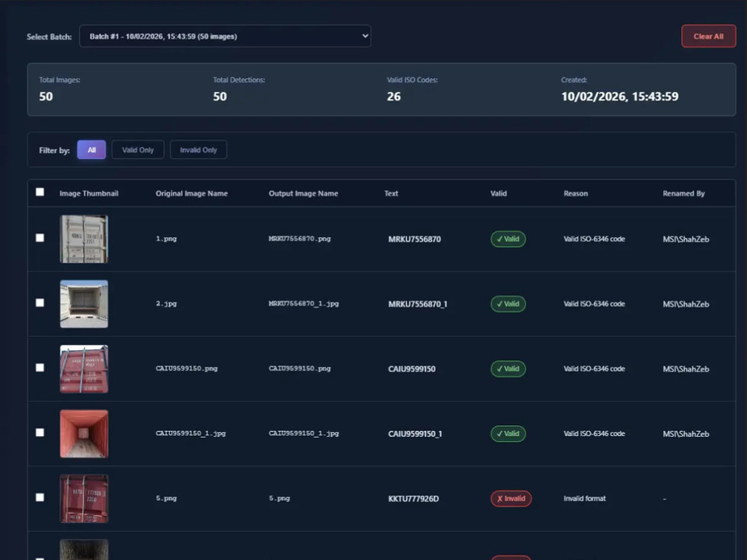Click the Clear All button
Screen dimensions: 747x560
(x=708, y=36)
